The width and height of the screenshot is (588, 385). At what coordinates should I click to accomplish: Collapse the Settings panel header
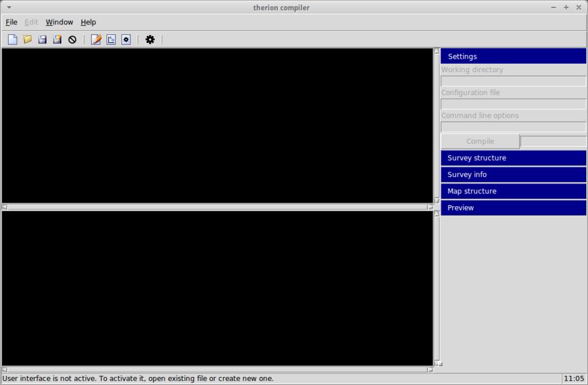point(513,56)
